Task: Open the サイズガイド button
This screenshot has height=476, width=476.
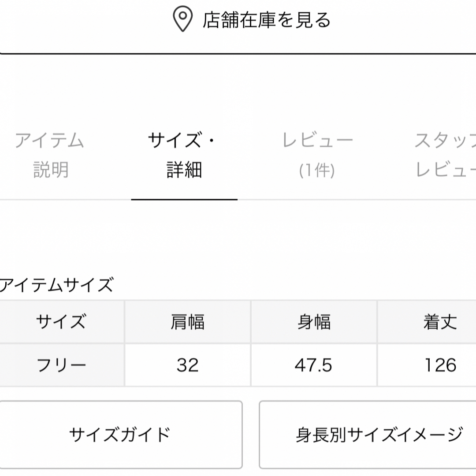Action: click(121, 435)
